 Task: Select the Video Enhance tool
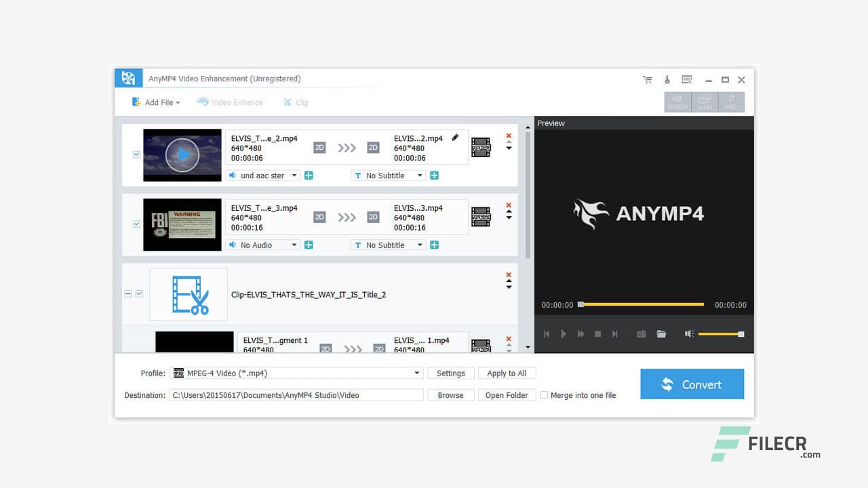click(x=236, y=102)
